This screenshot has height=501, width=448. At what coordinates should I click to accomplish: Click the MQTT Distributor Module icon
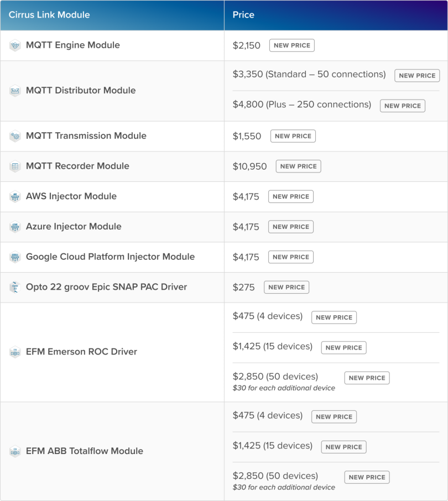click(15, 91)
